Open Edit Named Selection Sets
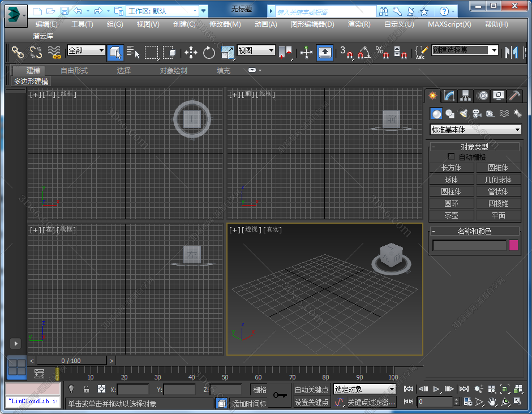The image size is (532, 414). tap(421, 53)
